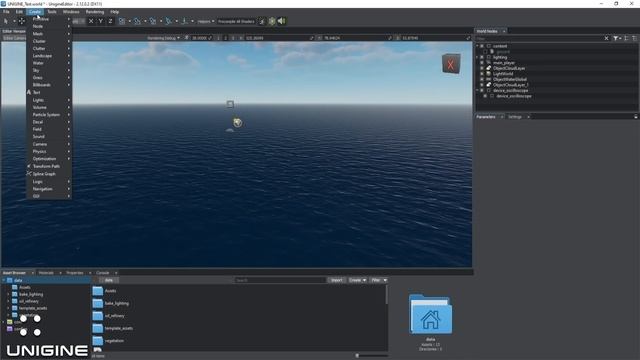The image size is (640, 360).
Task: Select the square node gizmo in viewport
Action: tap(230, 104)
